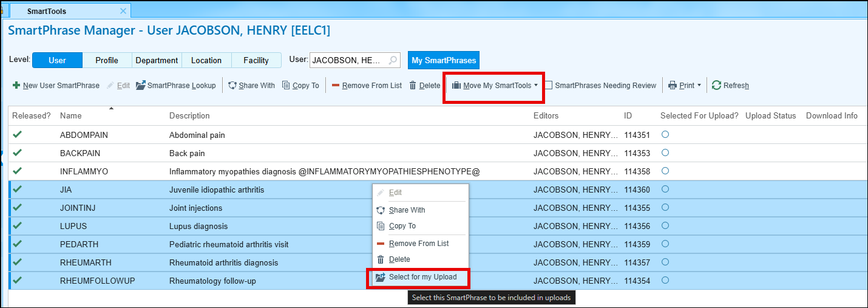Image resolution: width=868 pixels, height=308 pixels.
Task: Click trash icon in context menu
Action: click(381, 259)
